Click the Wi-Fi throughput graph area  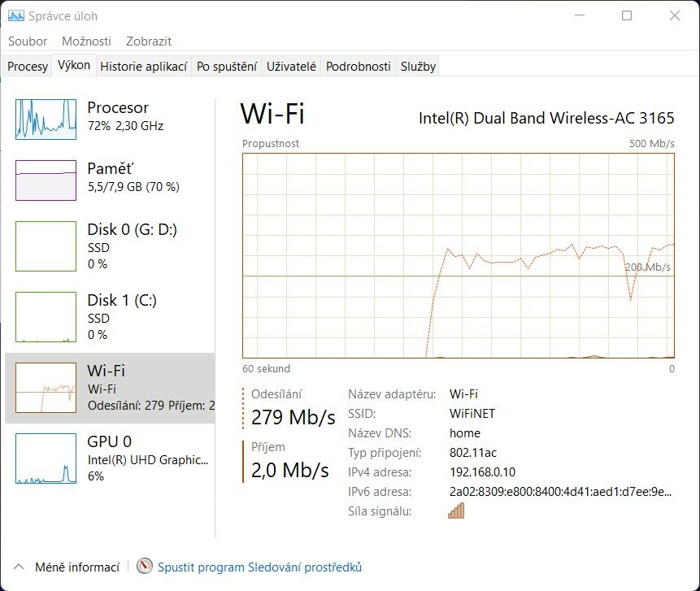(x=459, y=256)
